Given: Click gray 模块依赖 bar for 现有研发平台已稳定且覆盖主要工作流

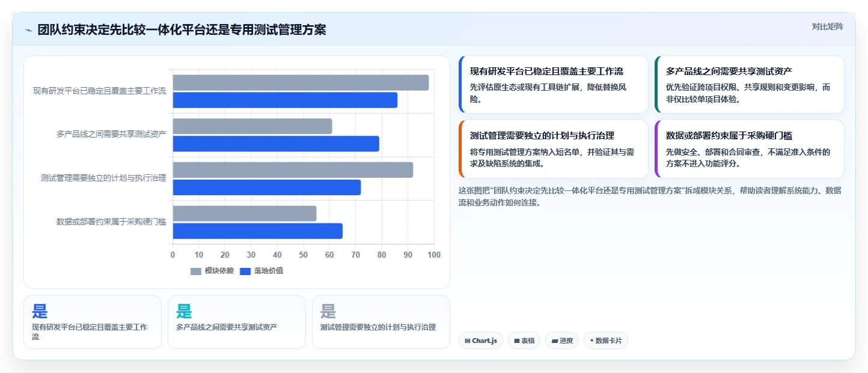Looking at the screenshot, I should tap(301, 83).
